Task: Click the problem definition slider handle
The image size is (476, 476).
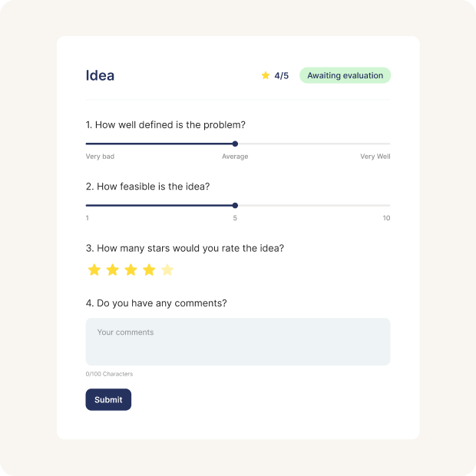Action: pos(235,144)
